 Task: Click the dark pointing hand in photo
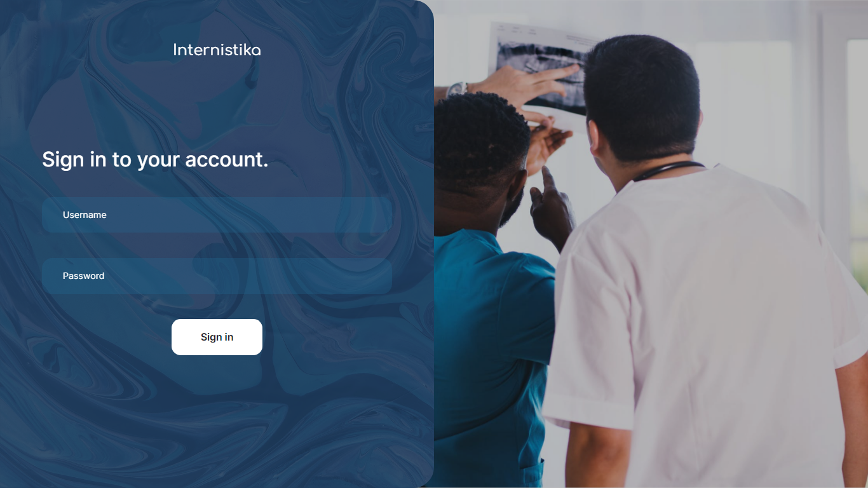pyautogui.click(x=552, y=210)
